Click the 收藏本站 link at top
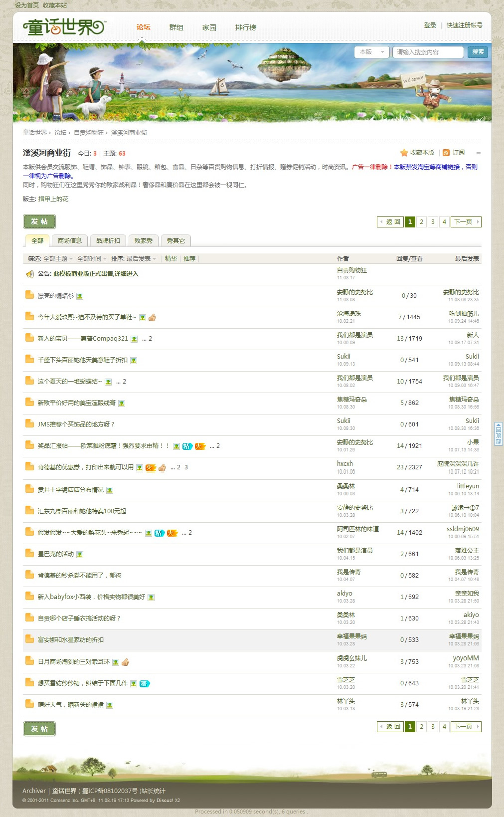This screenshot has height=817, width=504. [55, 5]
